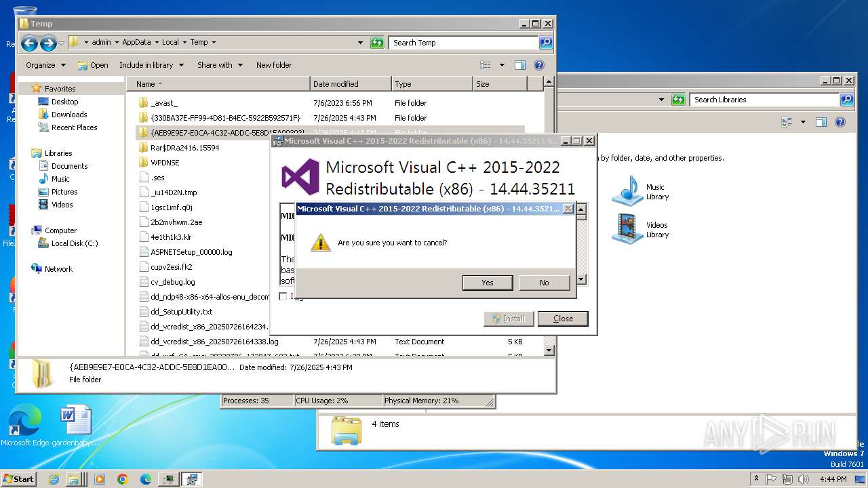The width and height of the screenshot is (868, 488).
Task: Select Libraries in the navigation pane
Action: 58,153
